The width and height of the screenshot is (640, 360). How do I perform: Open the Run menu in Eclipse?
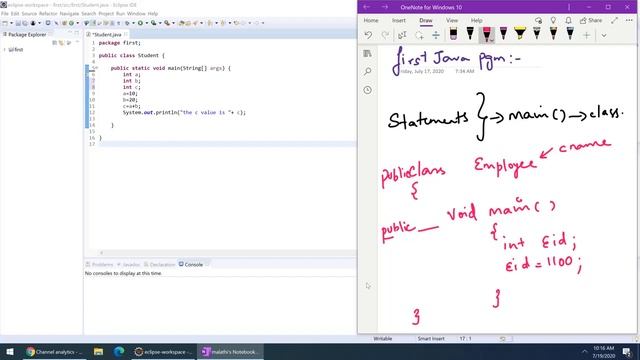(x=120, y=13)
